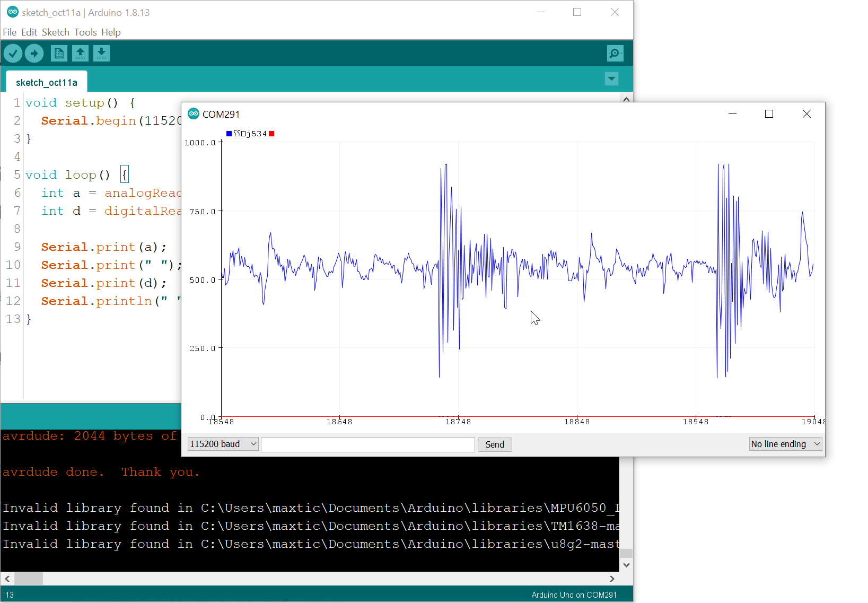Click the console scroll left arrow
868x603 pixels.
(x=7, y=579)
